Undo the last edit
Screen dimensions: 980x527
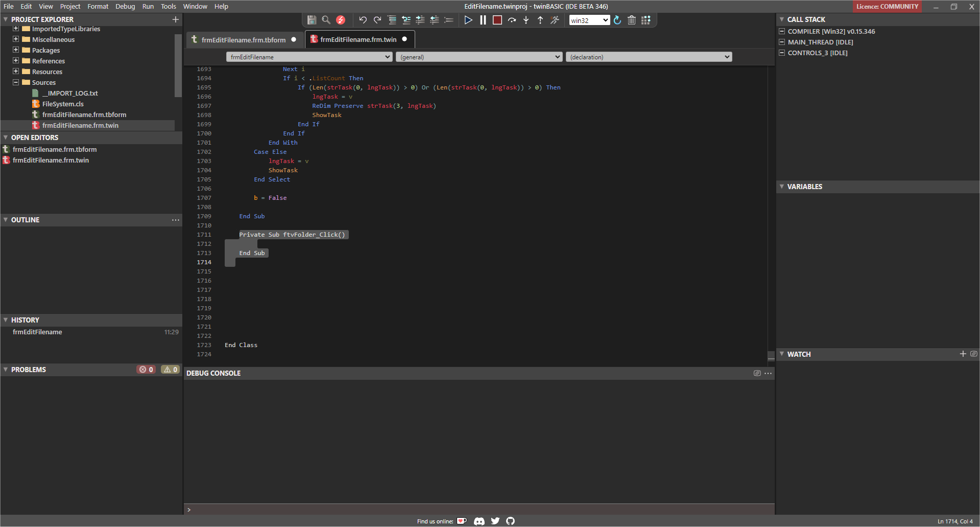pyautogui.click(x=363, y=20)
